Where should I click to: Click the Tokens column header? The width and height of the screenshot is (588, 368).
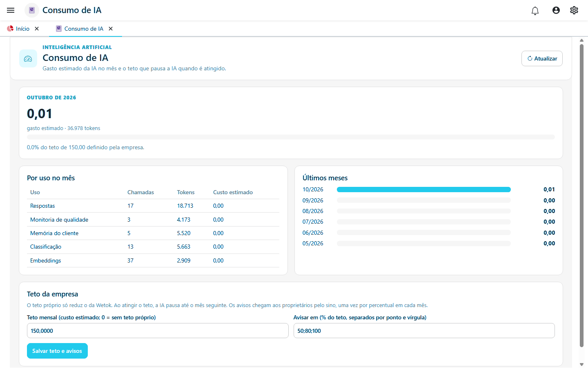pyautogui.click(x=186, y=192)
